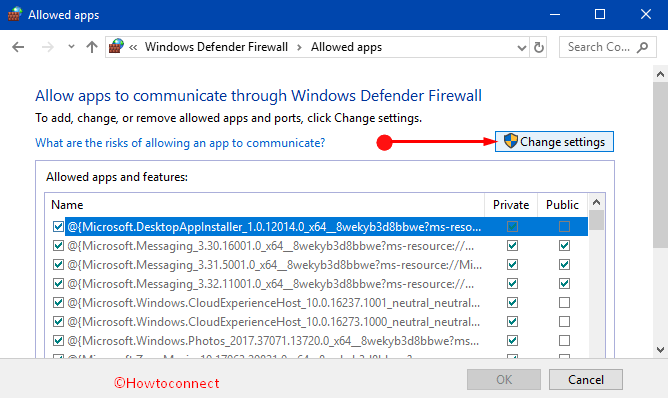
Task: Refresh the Allowed apps page
Action: click(539, 47)
